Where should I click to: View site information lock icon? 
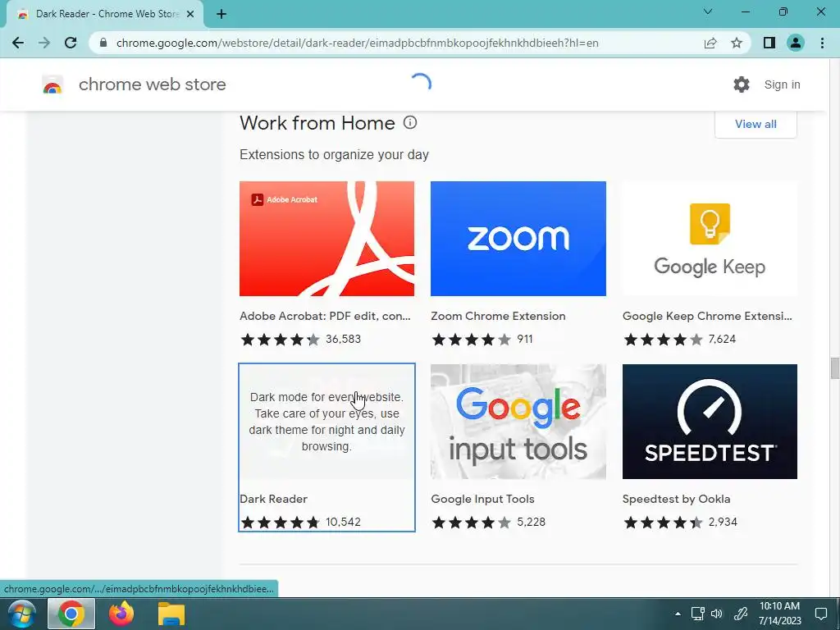103,43
